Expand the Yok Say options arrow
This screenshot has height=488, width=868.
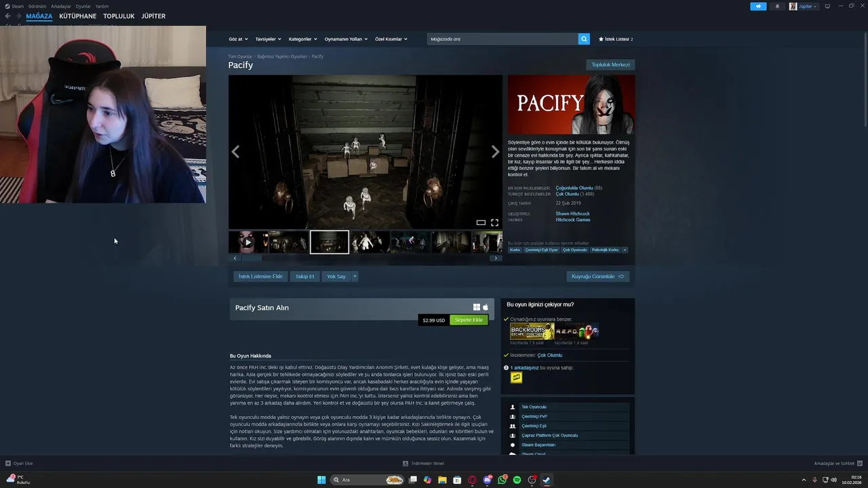pyautogui.click(x=355, y=277)
